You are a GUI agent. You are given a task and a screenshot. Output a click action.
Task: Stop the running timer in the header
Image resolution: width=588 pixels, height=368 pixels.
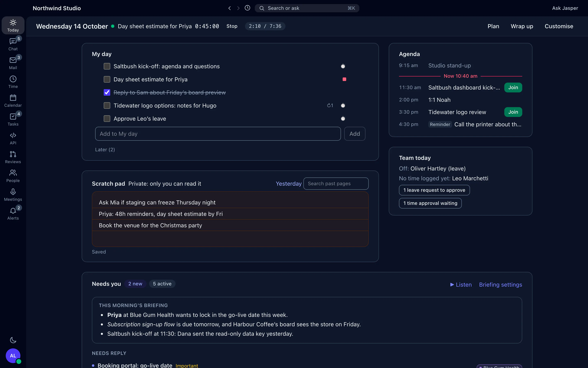[232, 26]
